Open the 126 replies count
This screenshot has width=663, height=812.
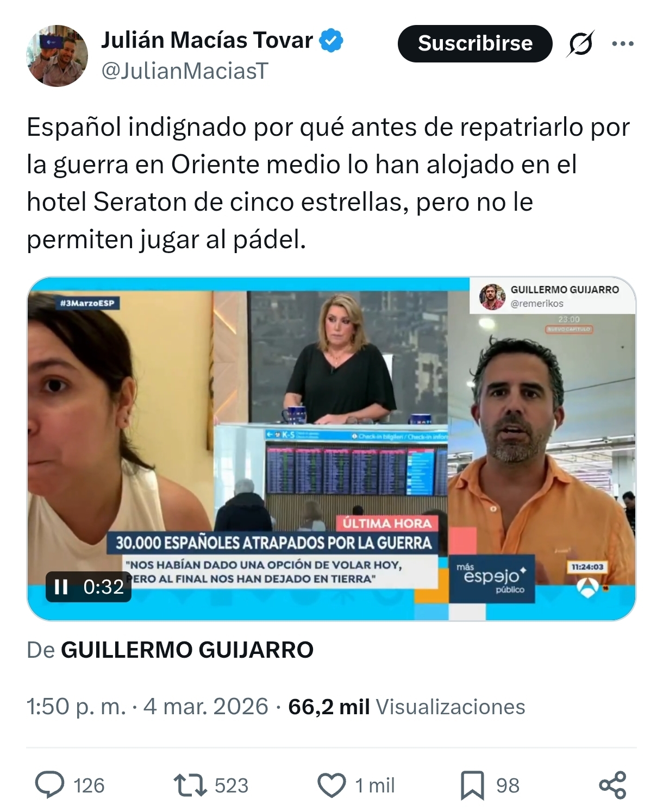coord(89,785)
